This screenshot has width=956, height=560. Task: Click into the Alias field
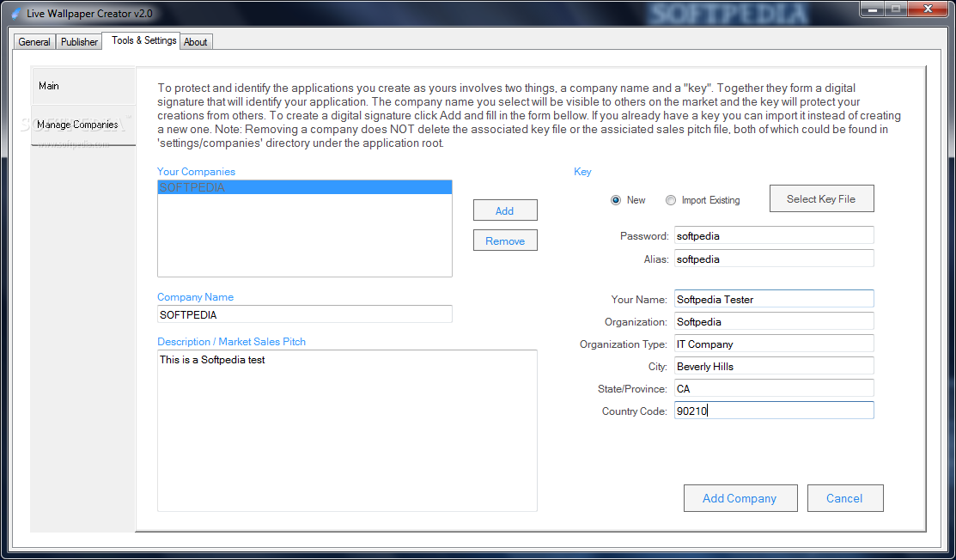774,259
